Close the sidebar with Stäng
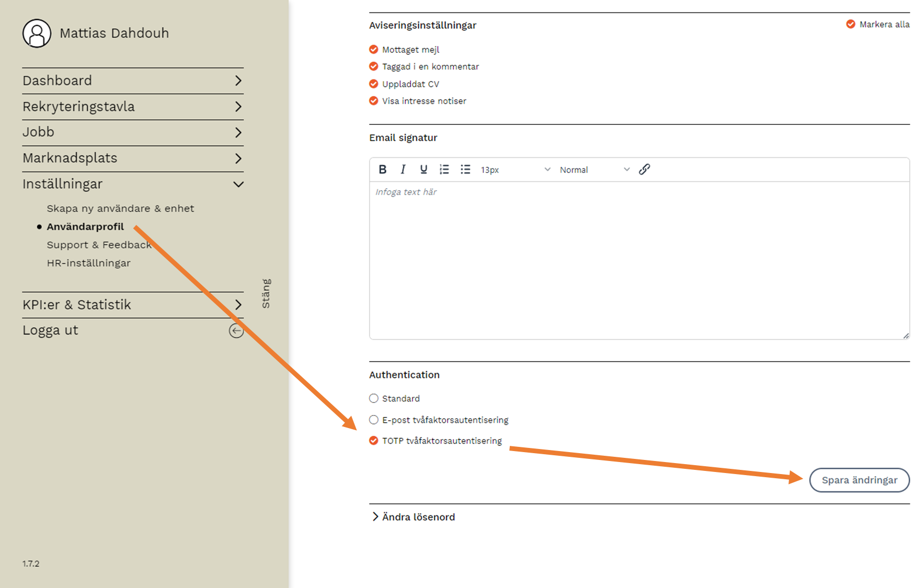This screenshot has width=914, height=588. 266,293
